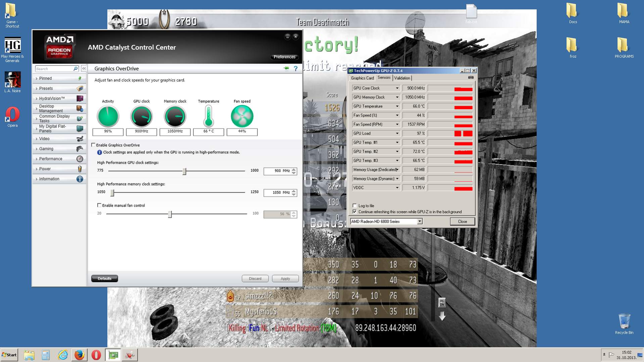Expand the Gaming section
The width and height of the screenshot is (644, 362).
[x=59, y=149]
